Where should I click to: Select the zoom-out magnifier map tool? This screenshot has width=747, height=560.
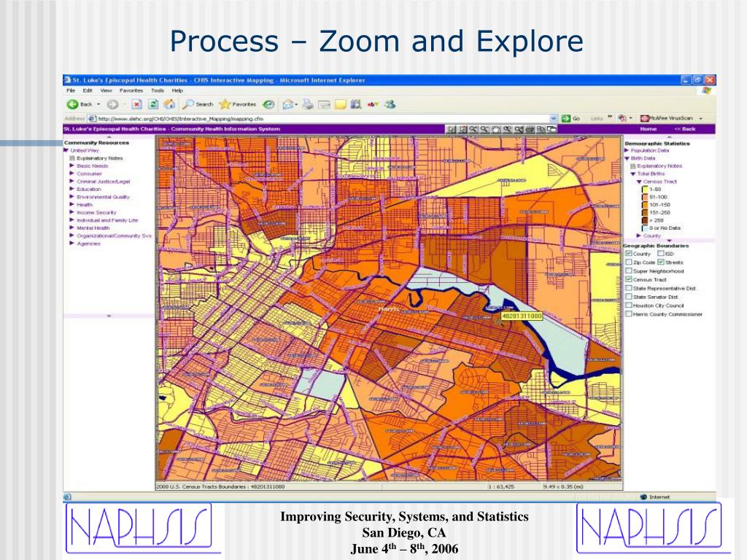pos(484,129)
